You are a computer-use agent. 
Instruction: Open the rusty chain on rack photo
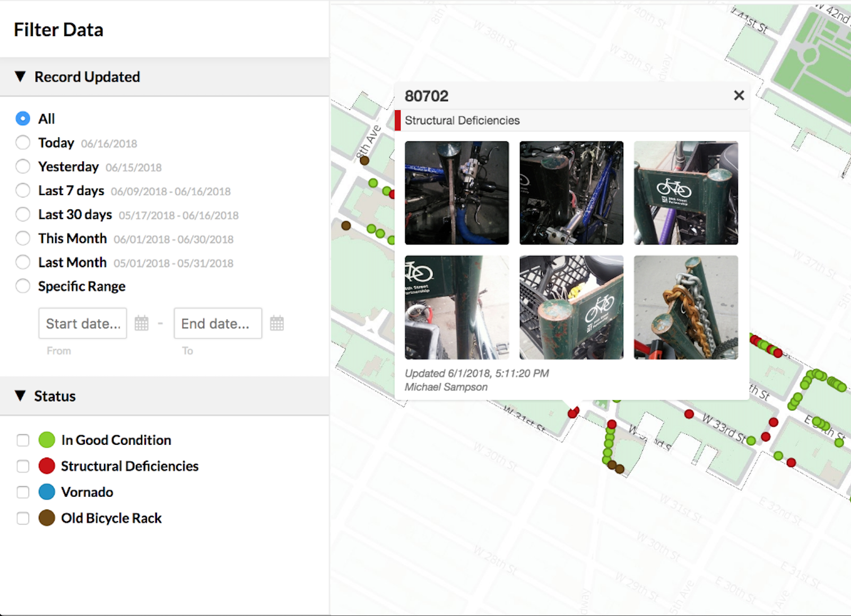[686, 307]
